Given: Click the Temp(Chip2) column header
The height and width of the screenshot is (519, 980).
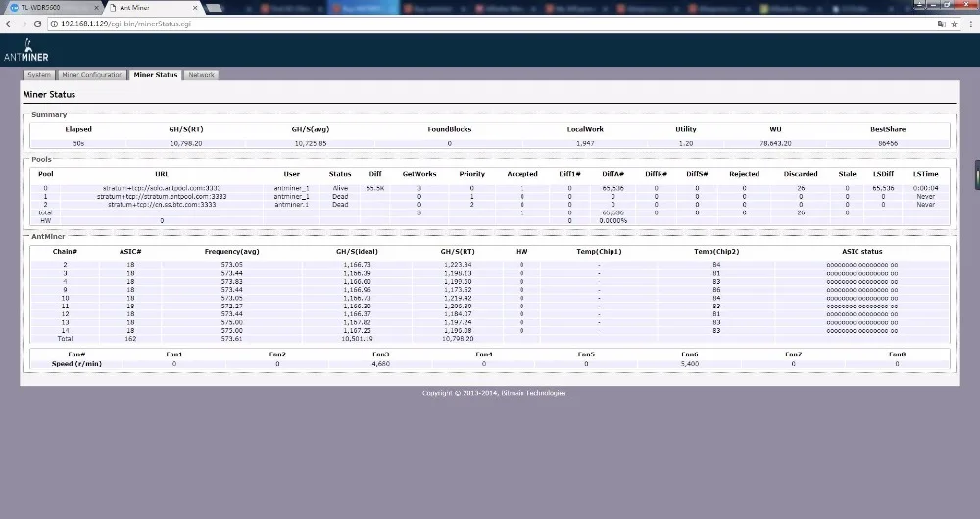Looking at the screenshot, I should point(716,251).
